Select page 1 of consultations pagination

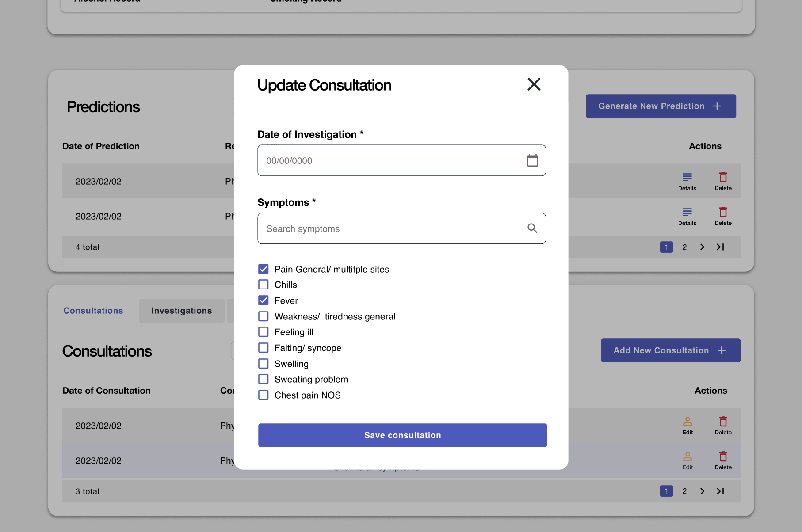tap(666, 491)
